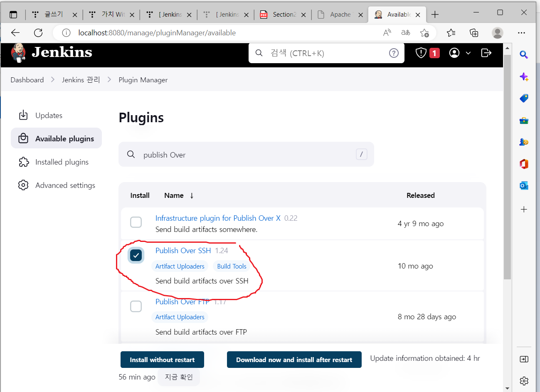Go to Jenkins 관리 breadcrumb link
Viewport: 540px width, 392px height.
point(81,79)
